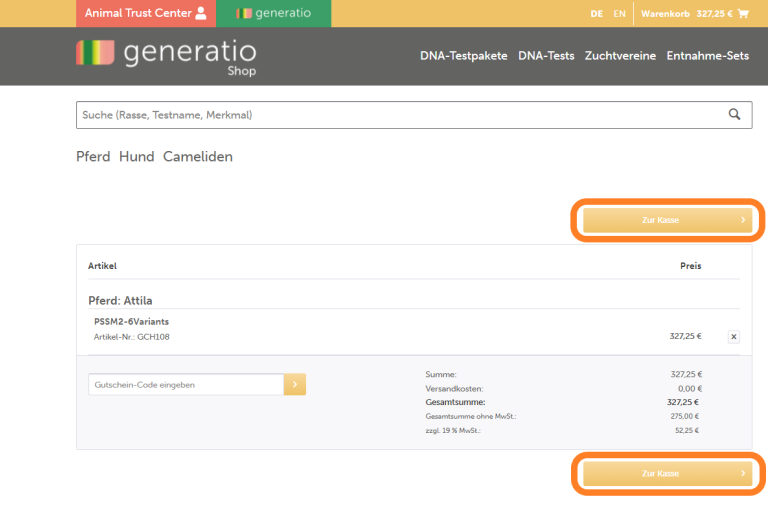768x512 pixels.
Task: Click the user icon beside Animal Trust Center
Action: pyautogui.click(x=201, y=13)
